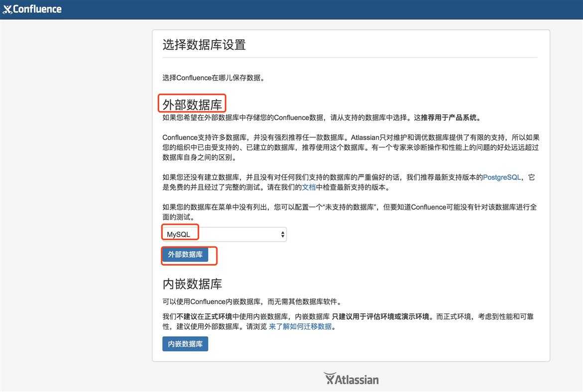Open the MySQL database type dropdown
The image size is (583, 392).
224,234
